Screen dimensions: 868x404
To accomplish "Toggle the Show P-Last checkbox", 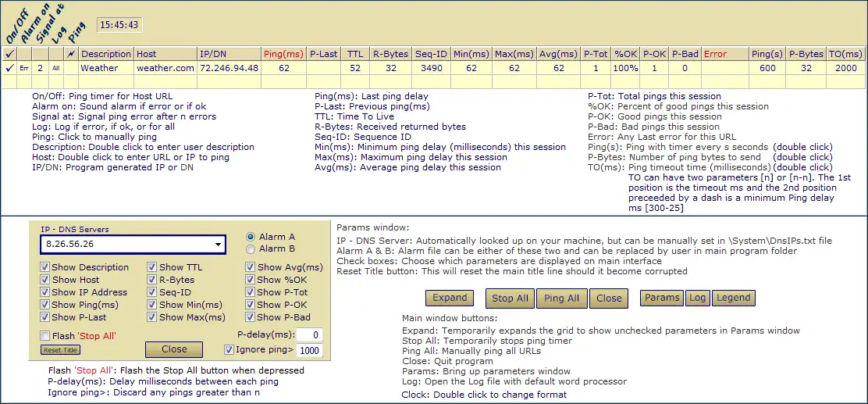I will 44,317.
